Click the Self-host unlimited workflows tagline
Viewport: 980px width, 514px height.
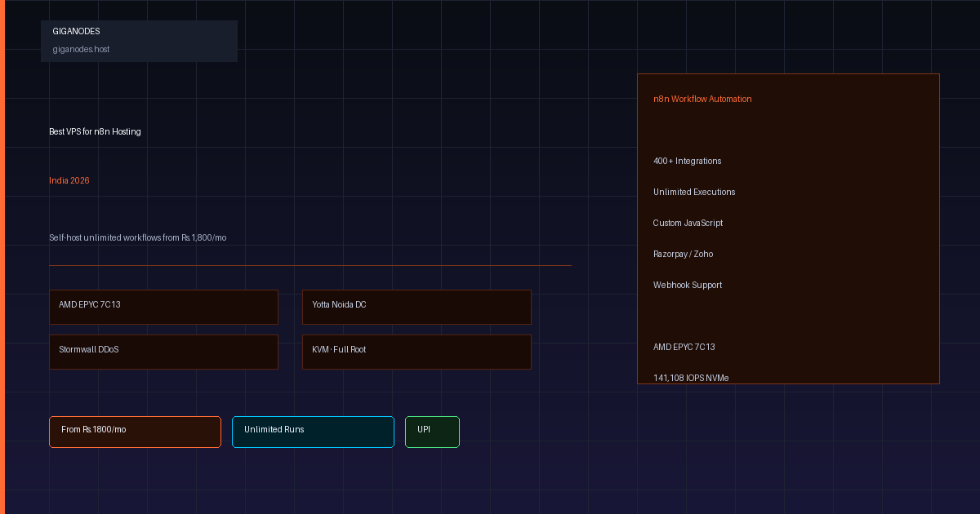pos(137,237)
